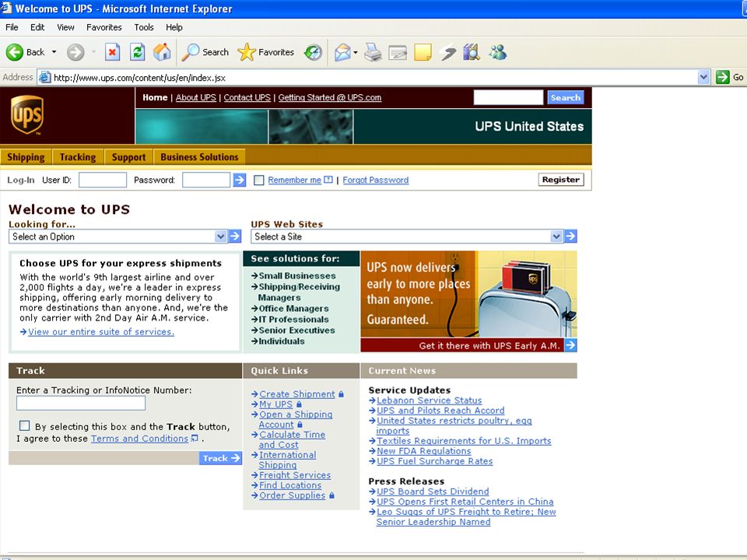Click the site Search button

coord(566,98)
